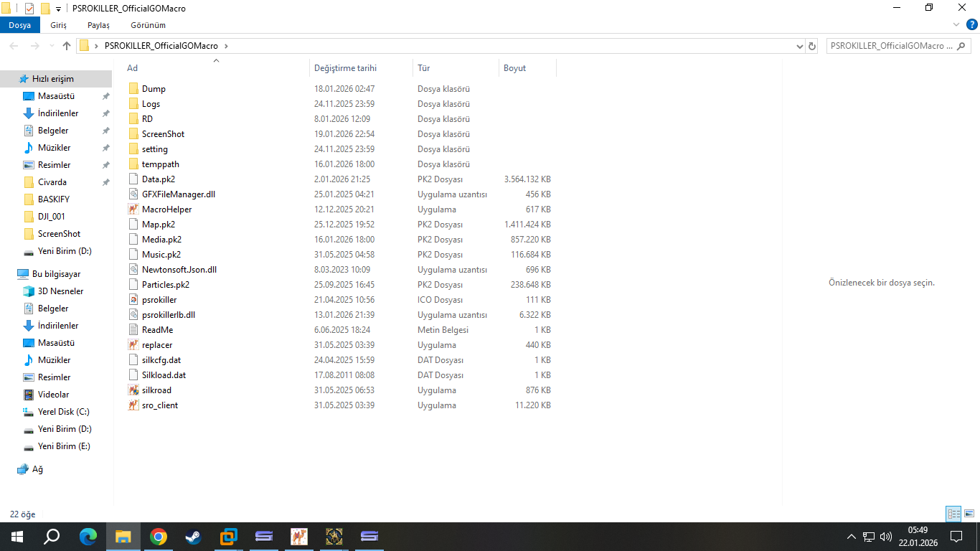The width and height of the screenshot is (980, 551).
Task: Click the Properties icon in the title bar
Action: (x=29, y=8)
